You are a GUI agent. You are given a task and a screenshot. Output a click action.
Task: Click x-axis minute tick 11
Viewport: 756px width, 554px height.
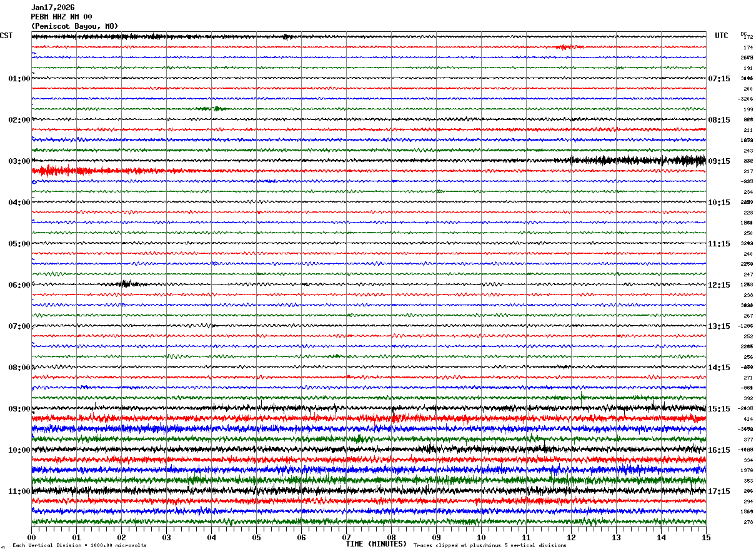tap(526, 537)
